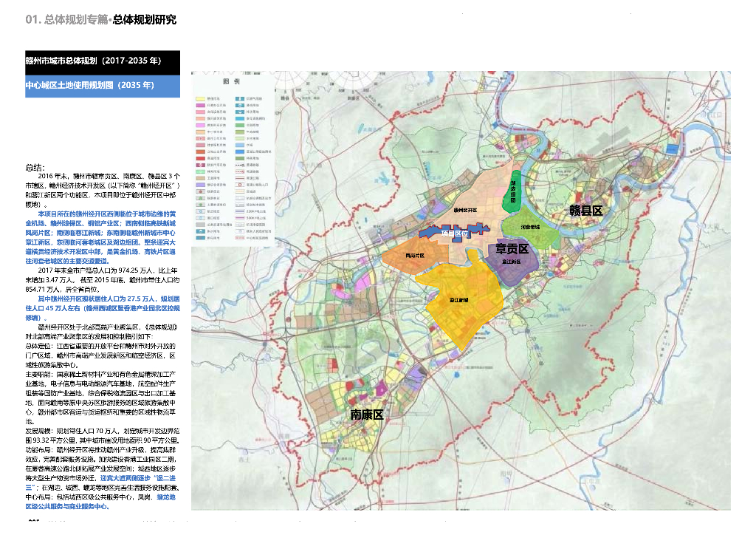Click the line '2017年末全市户籍总人口为974.25万人'
This screenshot has width=756, height=535.
point(108,270)
